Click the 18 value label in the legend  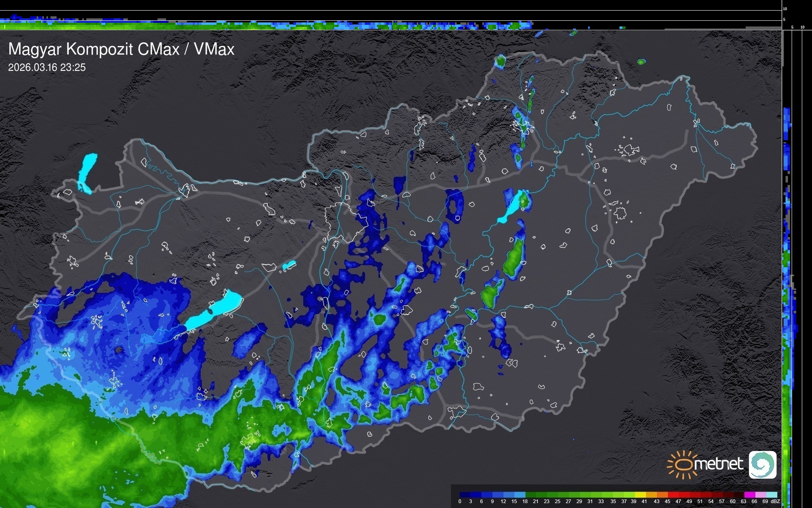(525, 501)
